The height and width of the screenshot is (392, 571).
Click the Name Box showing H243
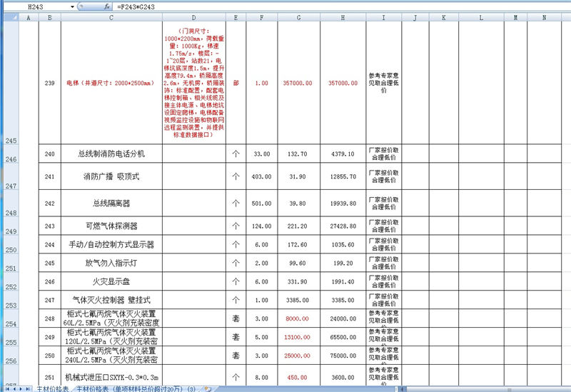[x=37, y=6]
